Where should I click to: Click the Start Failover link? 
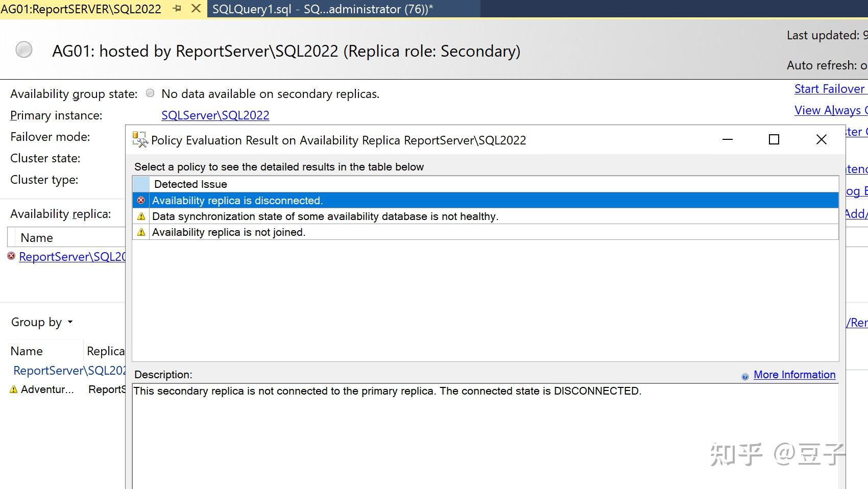[829, 88]
